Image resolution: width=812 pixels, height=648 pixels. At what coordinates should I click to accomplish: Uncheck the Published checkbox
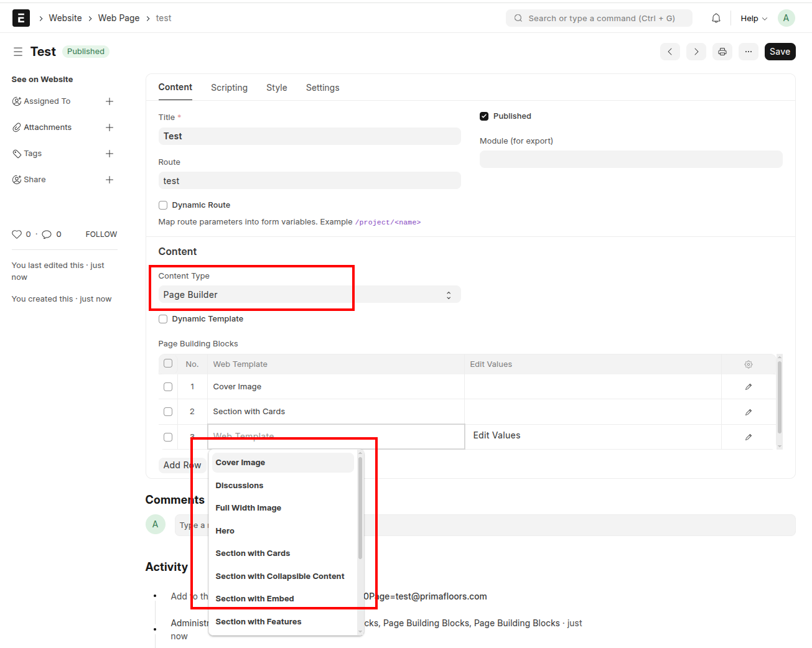click(x=484, y=116)
